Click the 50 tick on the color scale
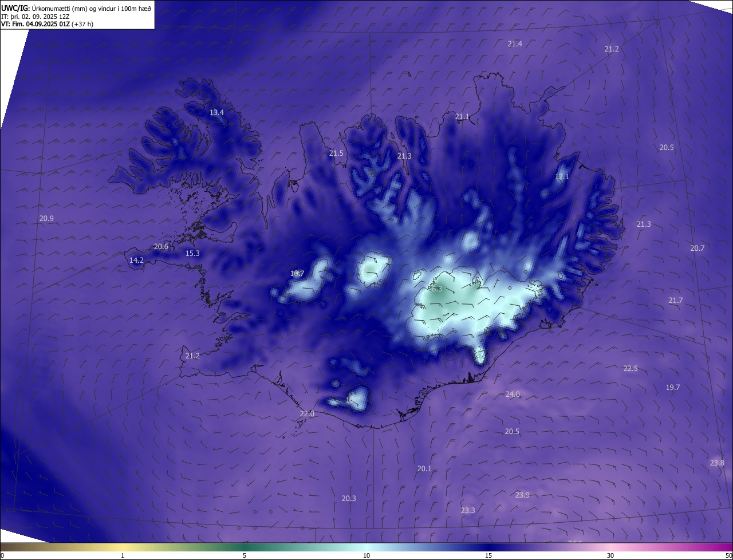 pyautogui.click(x=728, y=555)
